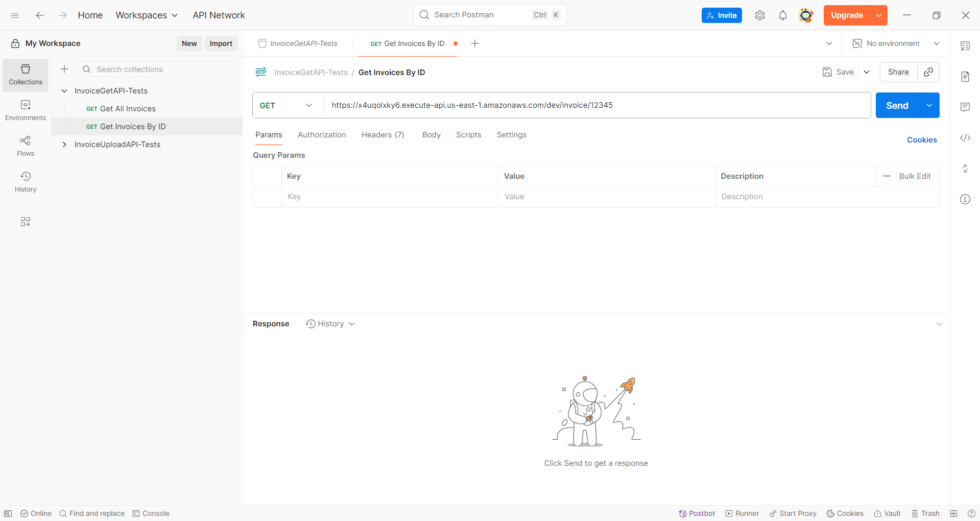Viewport: 980px width, 521px height.
Task: Open the GET request method dropdown
Action: (x=285, y=105)
